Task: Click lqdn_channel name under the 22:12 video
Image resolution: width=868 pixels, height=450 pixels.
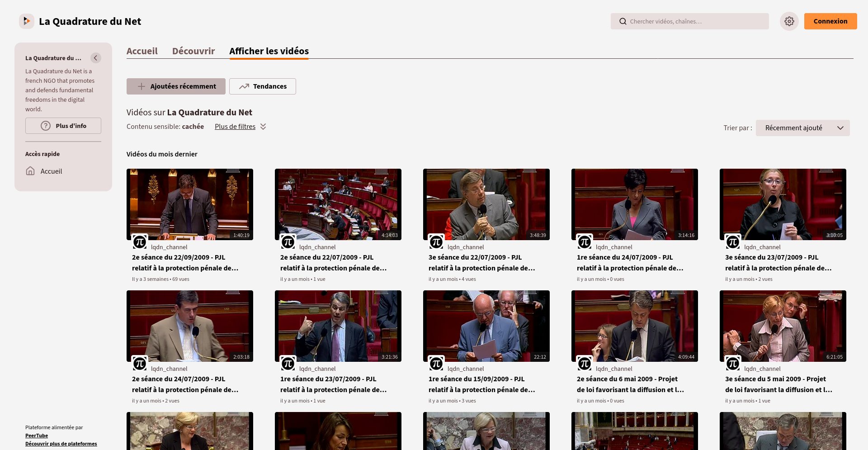Action: [x=466, y=369]
